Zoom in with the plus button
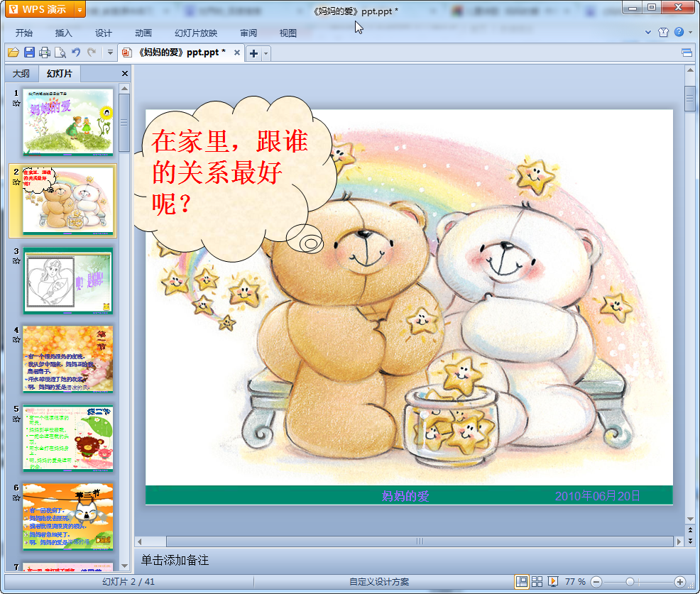The height and width of the screenshot is (594, 700). [680, 581]
